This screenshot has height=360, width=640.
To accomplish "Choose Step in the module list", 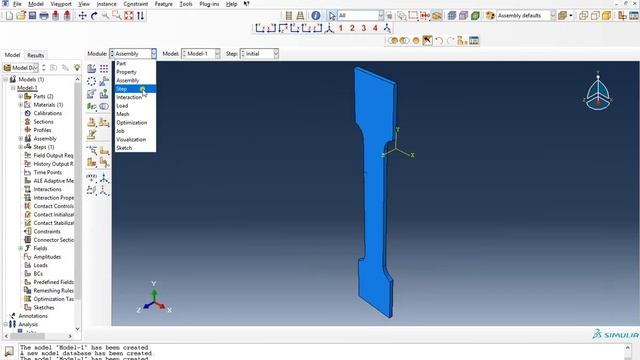I will (x=135, y=89).
